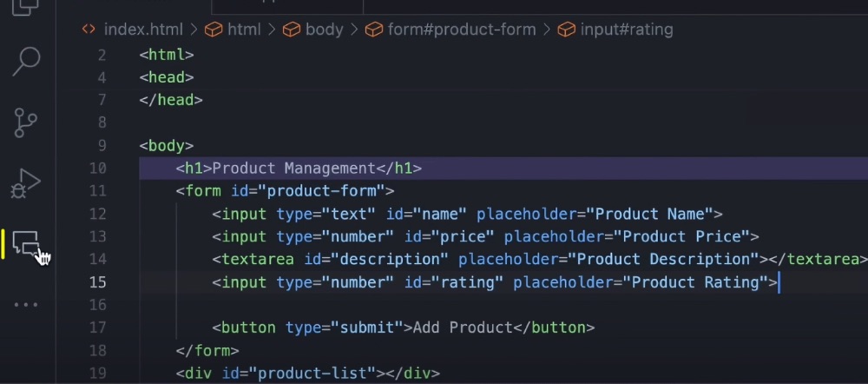Place cursor in "Product Management" heading text
This screenshot has width=868, height=384.
(294, 169)
